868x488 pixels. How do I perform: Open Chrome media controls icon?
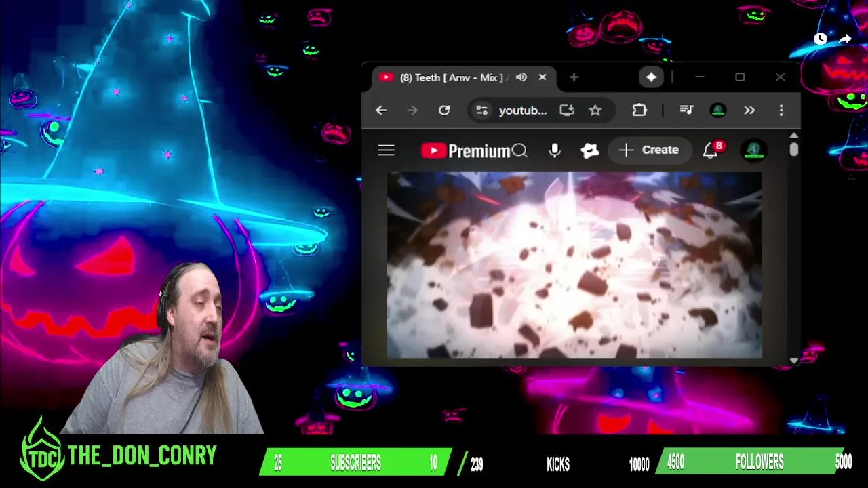(x=686, y=110)
